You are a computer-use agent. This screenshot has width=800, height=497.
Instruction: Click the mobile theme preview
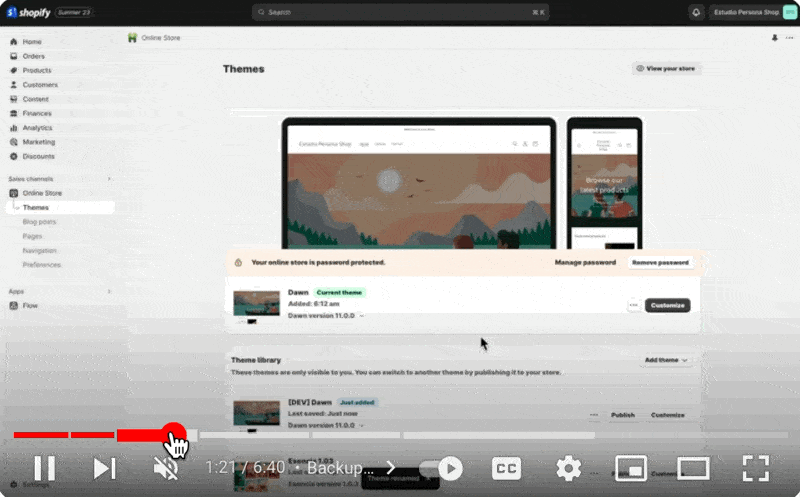click(605, 183)
